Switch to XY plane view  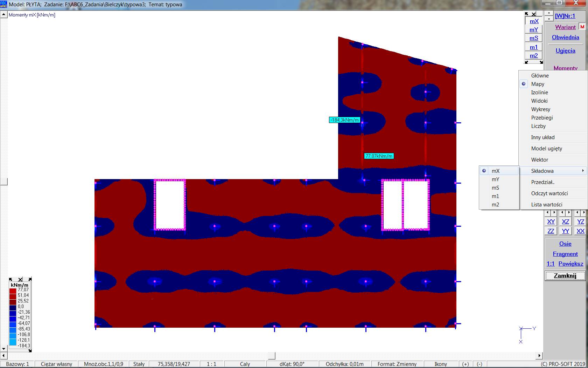(551, 222)
